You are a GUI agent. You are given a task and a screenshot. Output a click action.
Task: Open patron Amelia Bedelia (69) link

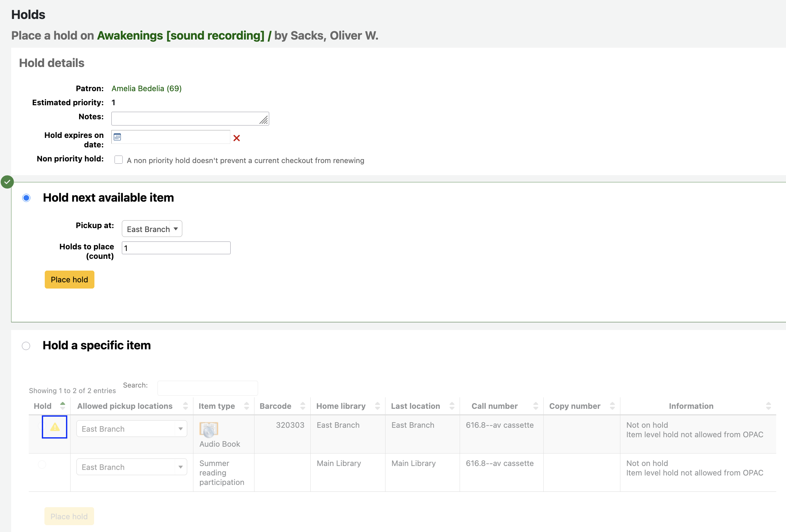coord(146,89)
